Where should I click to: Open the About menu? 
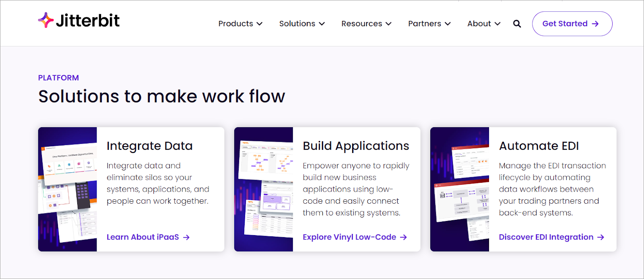tap(484, 24)
